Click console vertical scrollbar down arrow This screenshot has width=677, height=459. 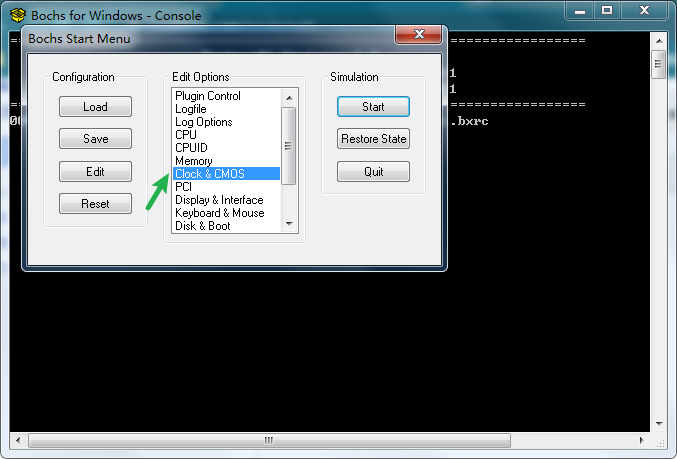[x=659, y=424]
